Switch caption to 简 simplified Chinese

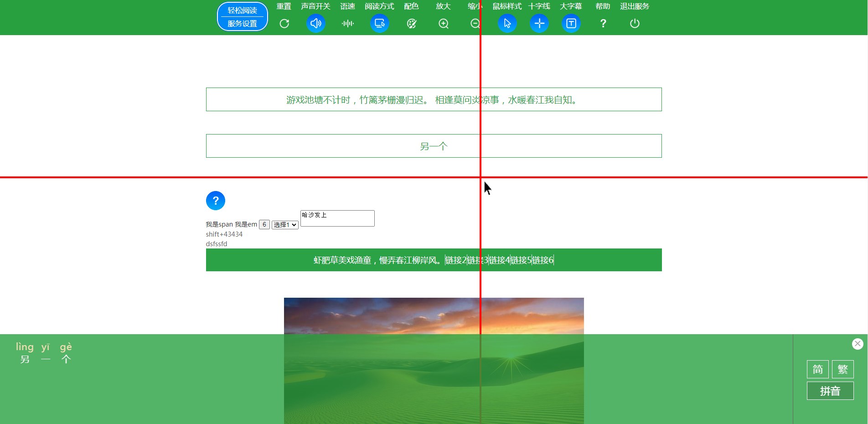(x=818, y=369)
